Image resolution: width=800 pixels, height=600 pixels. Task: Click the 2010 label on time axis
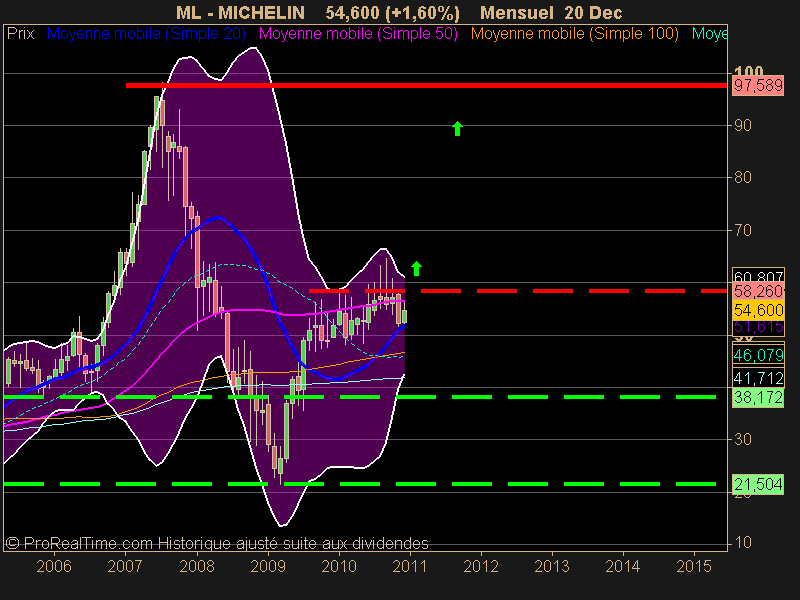click(x=339, y=566)
